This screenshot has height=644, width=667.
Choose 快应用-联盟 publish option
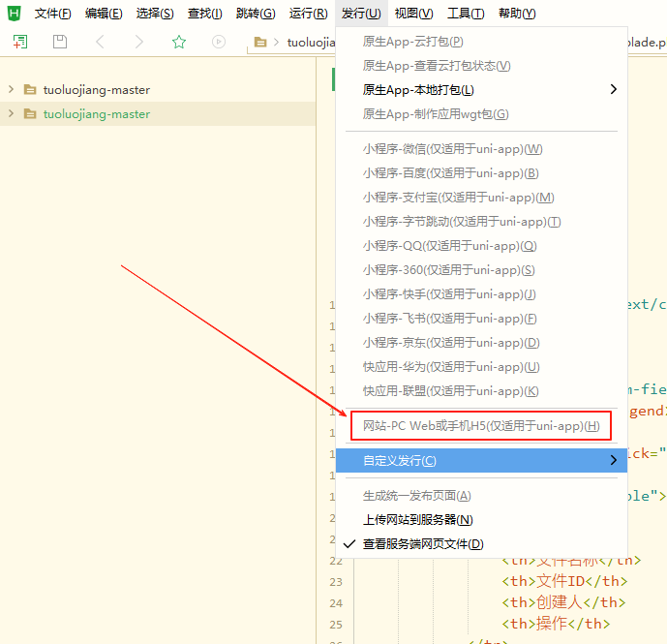tap(481, 391)
